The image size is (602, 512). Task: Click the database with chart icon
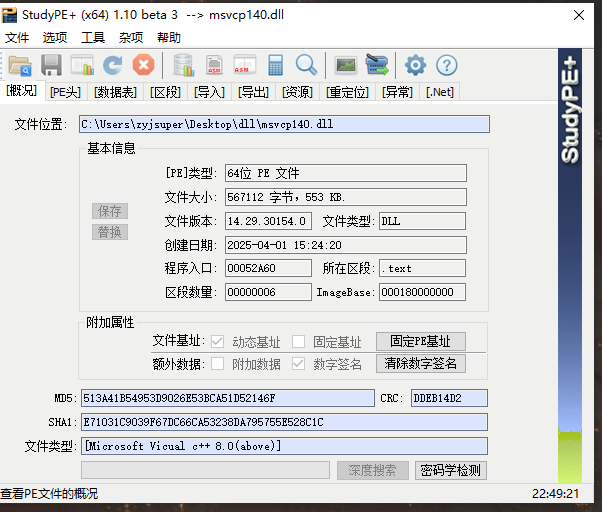183,65
